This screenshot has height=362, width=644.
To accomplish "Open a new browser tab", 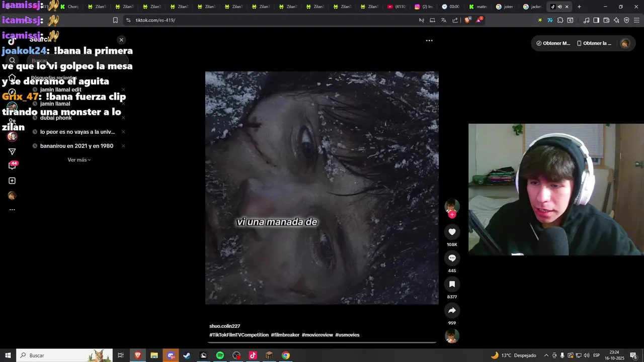I will coord(579,7).
